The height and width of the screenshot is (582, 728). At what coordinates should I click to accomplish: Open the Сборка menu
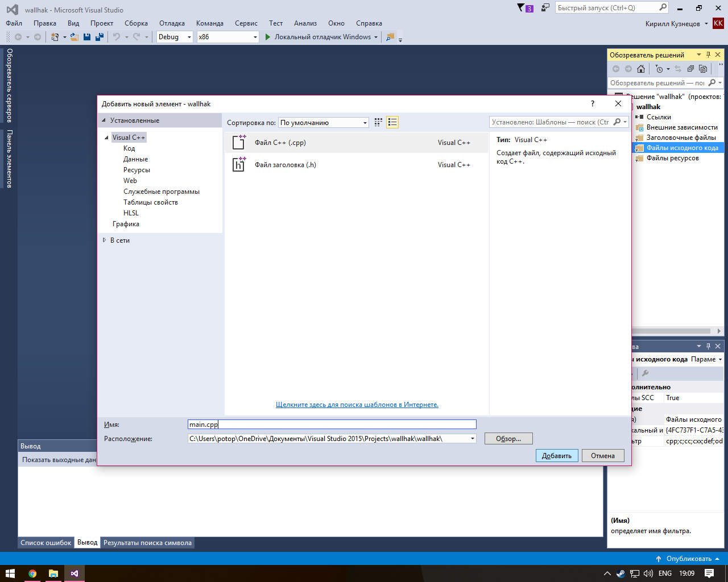(x=136, y=23)
